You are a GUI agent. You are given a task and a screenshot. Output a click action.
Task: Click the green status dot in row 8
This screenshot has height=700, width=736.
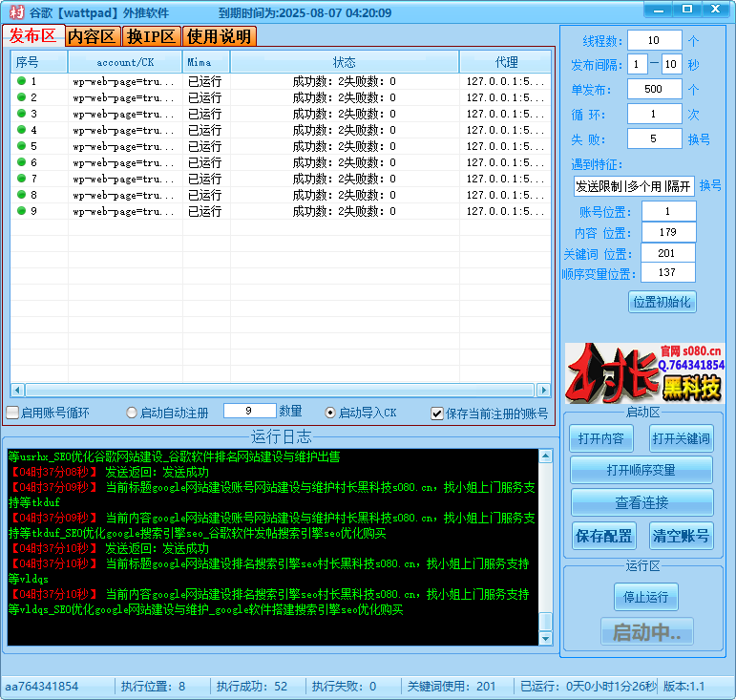(21, 195)
